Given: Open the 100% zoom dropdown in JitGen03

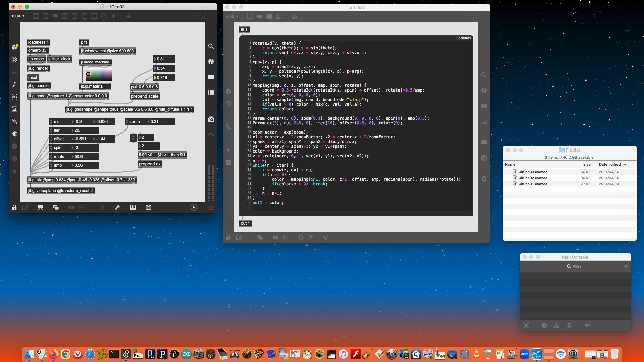Looking at the screenshot, I should pos(18,16).
